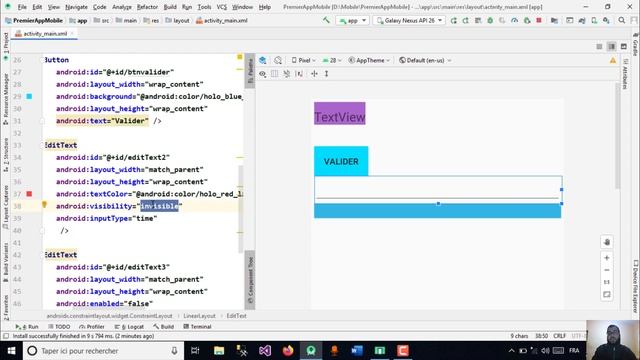Zoom in the design preview with plus
Image resolution: width=640 pixels, height=360 pixels.
pos(607,258)
